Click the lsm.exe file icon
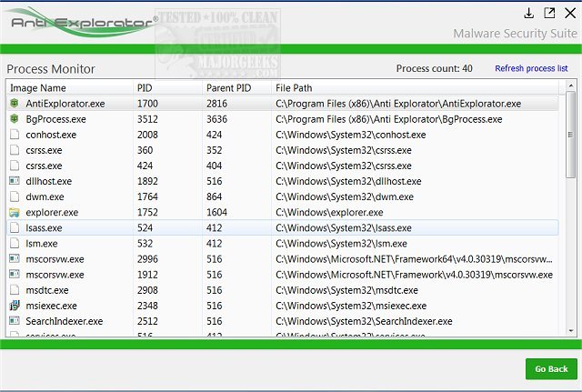Screen dimensions: 582x392 15,243
